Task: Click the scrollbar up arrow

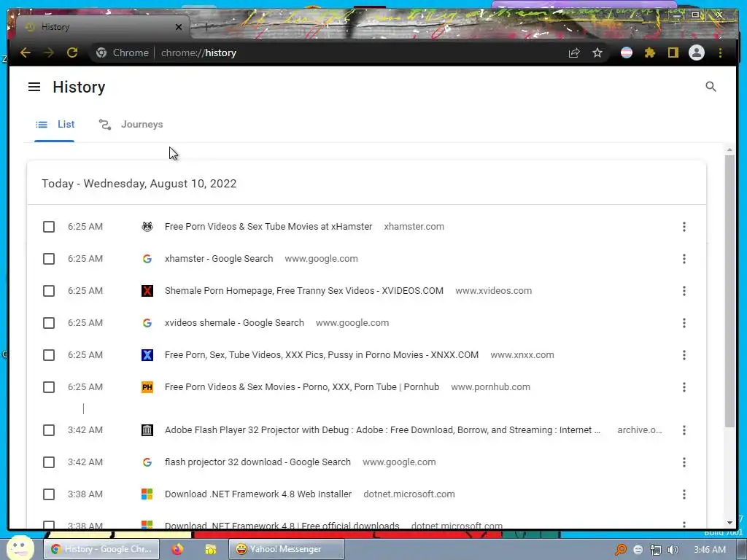Action: coord(729,150)
